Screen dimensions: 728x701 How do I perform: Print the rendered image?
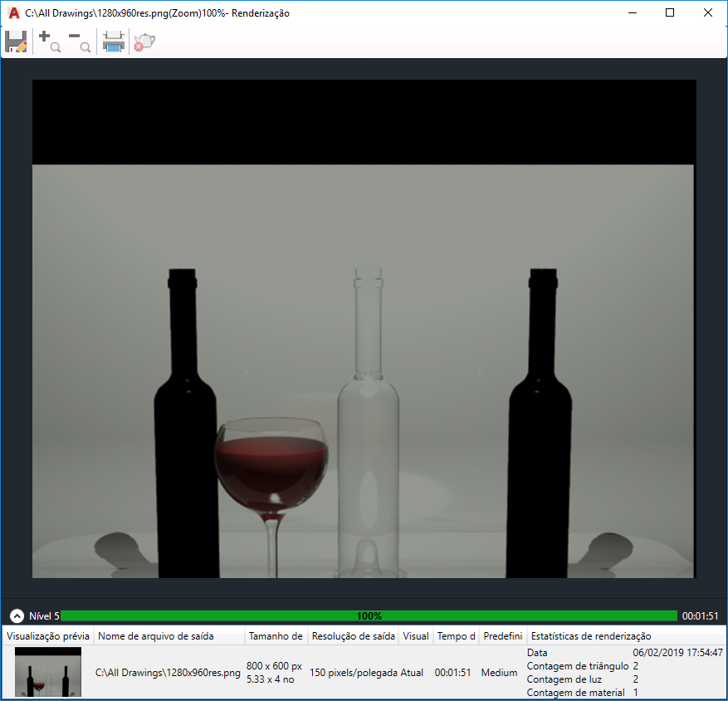pyautogui.click(x=113, y=42)
